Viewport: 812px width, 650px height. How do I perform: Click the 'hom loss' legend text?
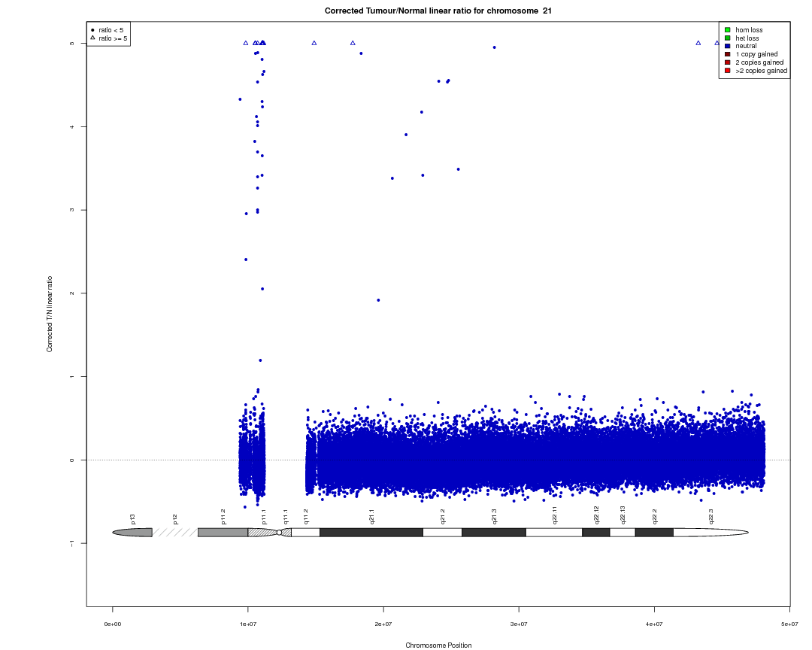coord(749,30)
